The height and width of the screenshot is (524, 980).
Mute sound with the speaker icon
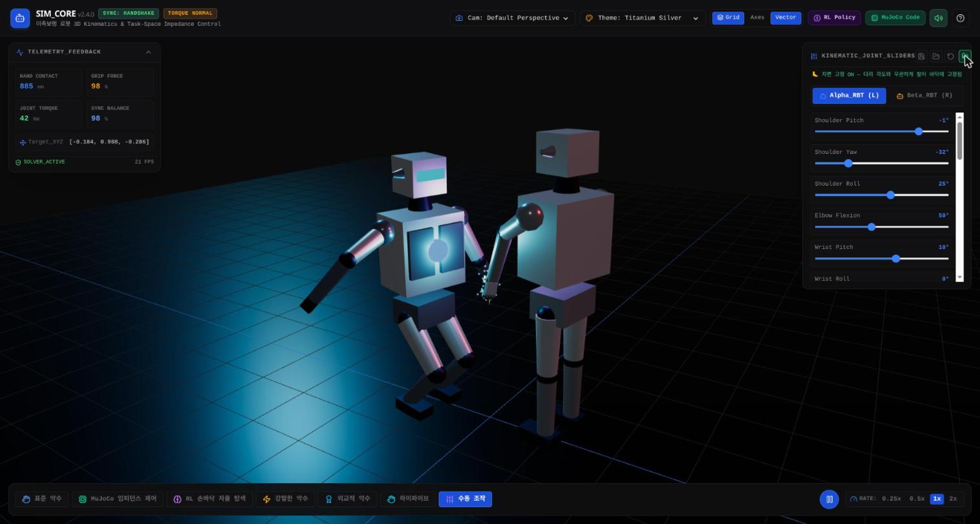(938, 18)
